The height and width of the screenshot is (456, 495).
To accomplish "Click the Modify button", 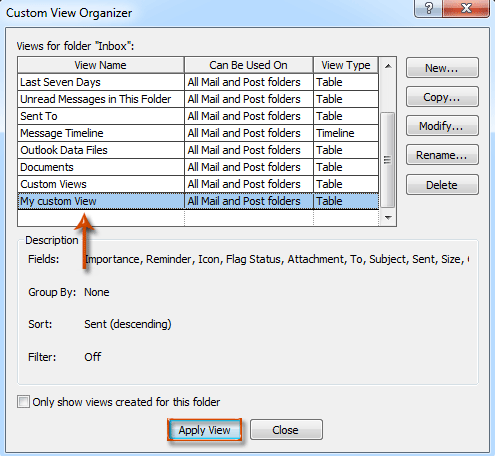I will coord(442,126).
